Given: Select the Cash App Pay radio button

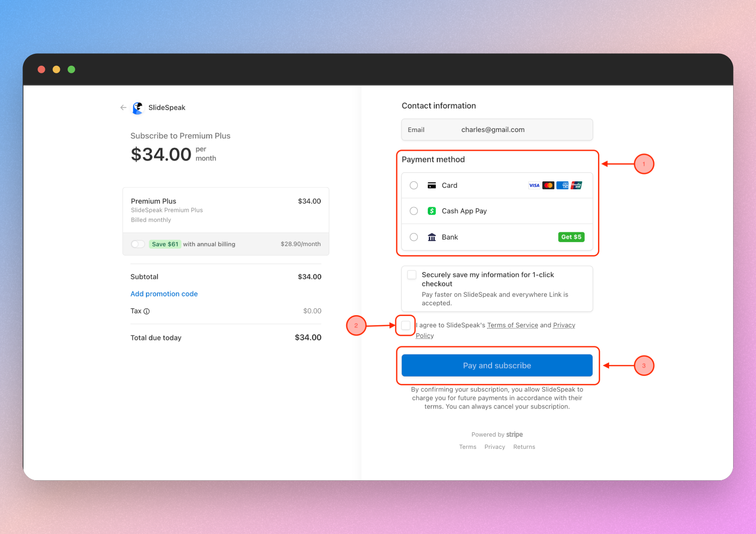Looking at the screenshot, I should (x=414, y=211).
